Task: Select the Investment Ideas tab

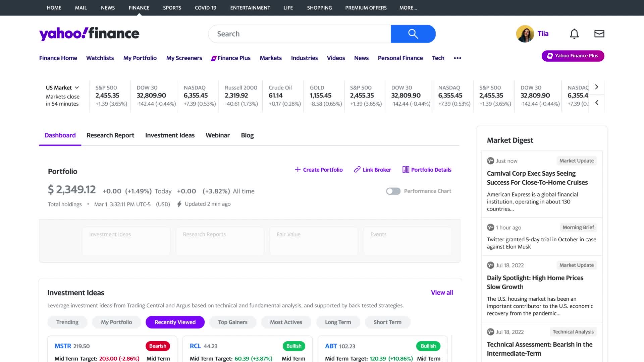Action: coord(170,135)
